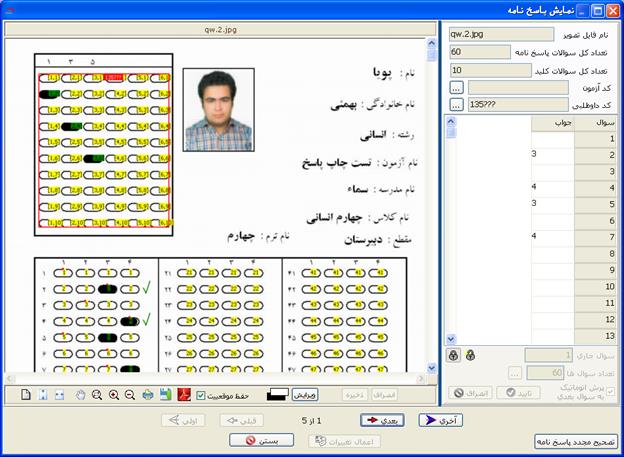Jump to last sheet with آخری
The height and width of the screenshot is (457, 624).
click(441, 420)
